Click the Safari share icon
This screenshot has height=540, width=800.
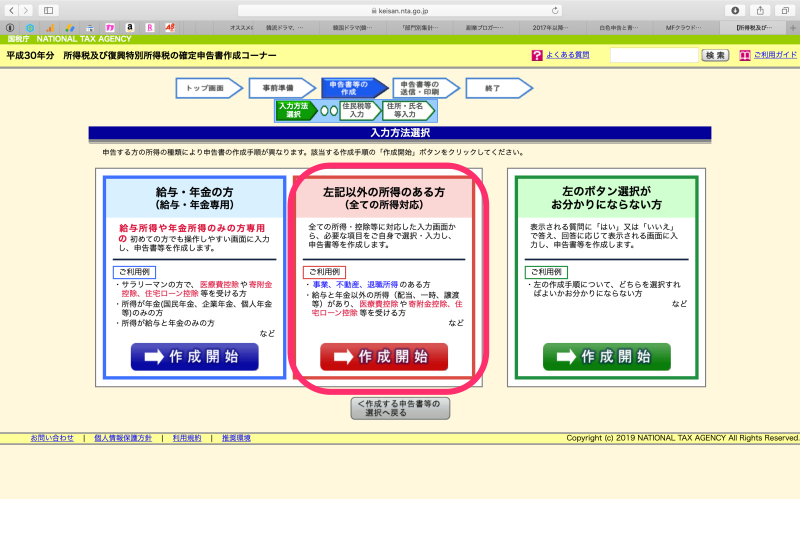coord(760,10)
